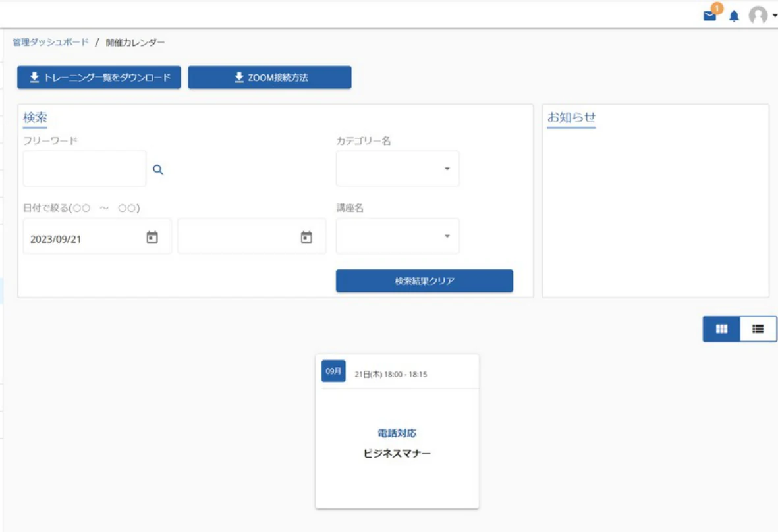Click the お知らせ heading
This screenshot has height=532, width=778.
(x=571, y=117)
